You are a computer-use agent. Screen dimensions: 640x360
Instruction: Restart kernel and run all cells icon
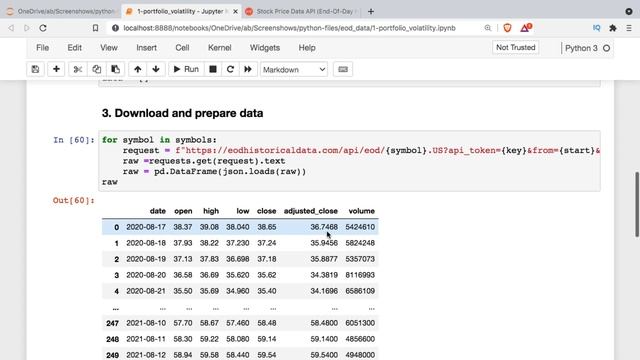pyautogui.click(x=248, y=69)
